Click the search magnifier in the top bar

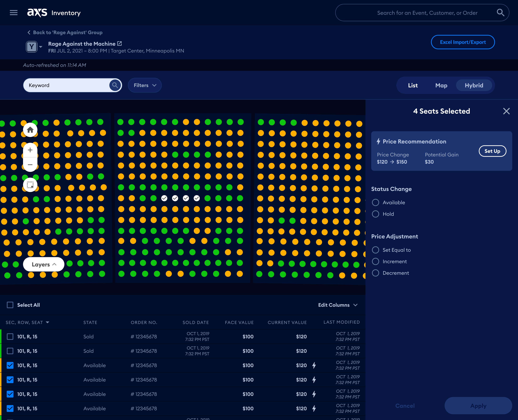pyautogui.click(x=500, y=13)
